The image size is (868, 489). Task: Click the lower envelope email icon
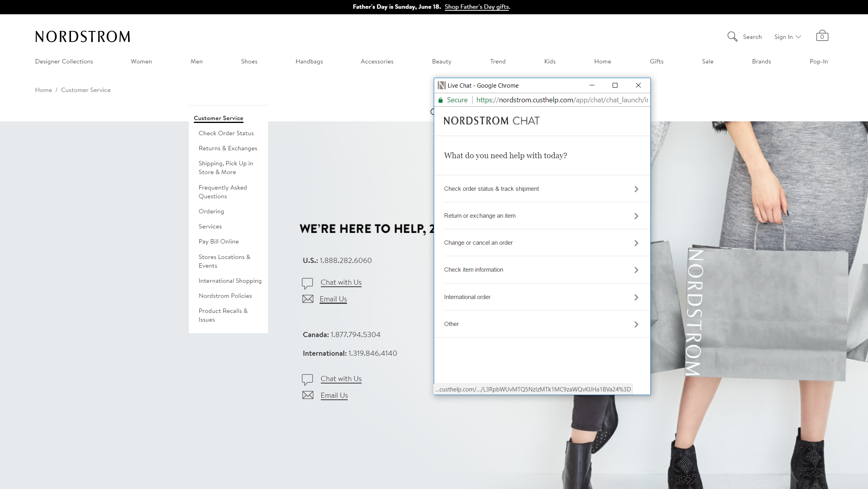pos(308,395)
